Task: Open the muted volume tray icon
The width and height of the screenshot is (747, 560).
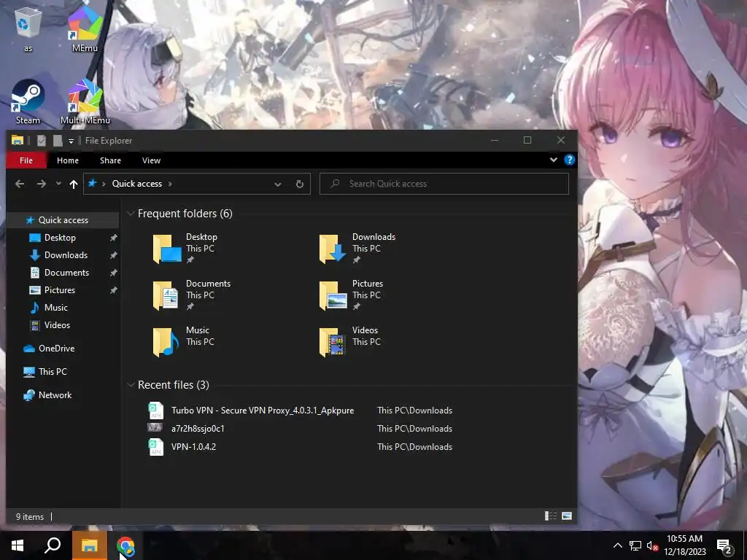Action: point(652,545)
